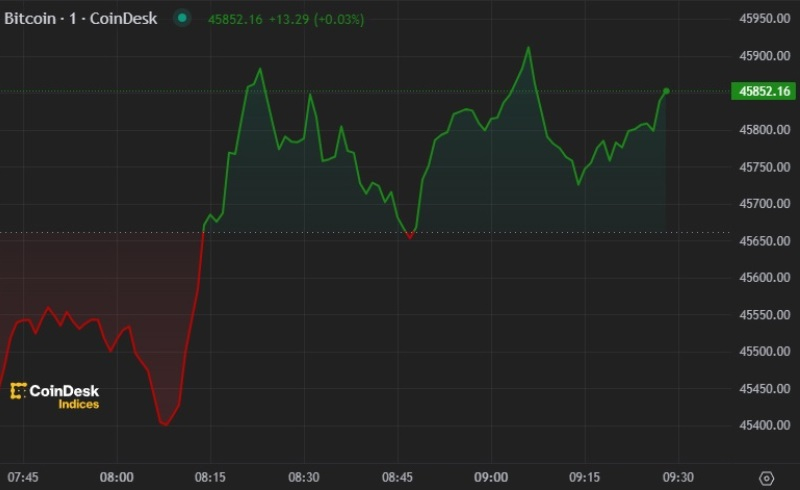The image size is (800, 490).
Task: Click the green market status dot
Action: coord(181,18)
